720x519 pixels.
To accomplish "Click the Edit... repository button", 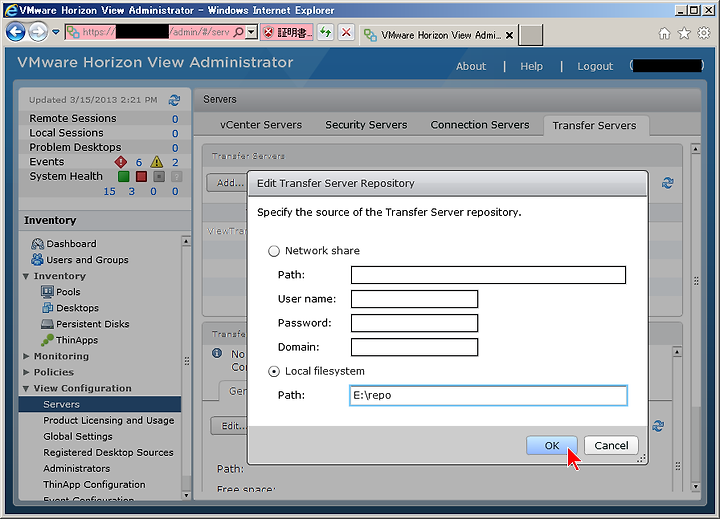I will [x=230, y=426].
